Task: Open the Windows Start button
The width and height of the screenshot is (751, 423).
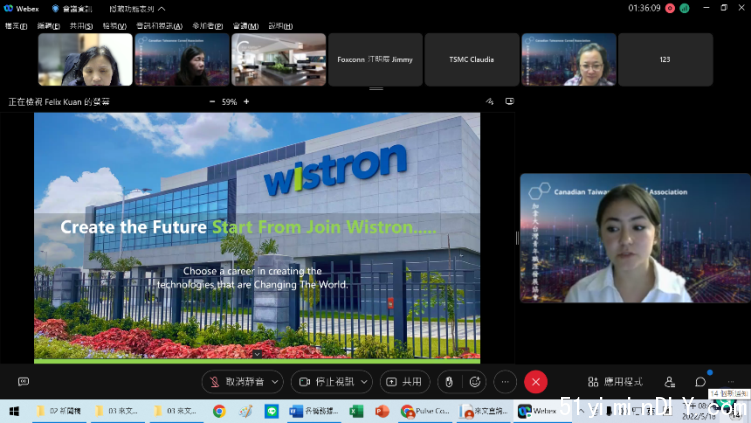Action: [14, 411]
